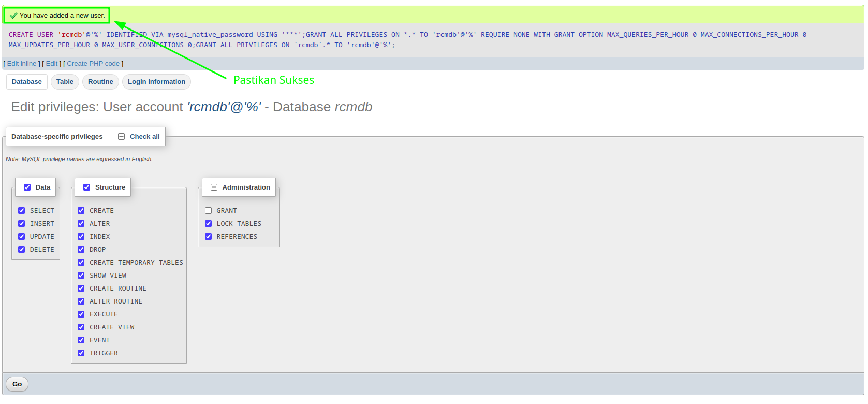Uncheck the DROP privilege
The width and height of the screenshot is (868, 404).
[81, 250]
